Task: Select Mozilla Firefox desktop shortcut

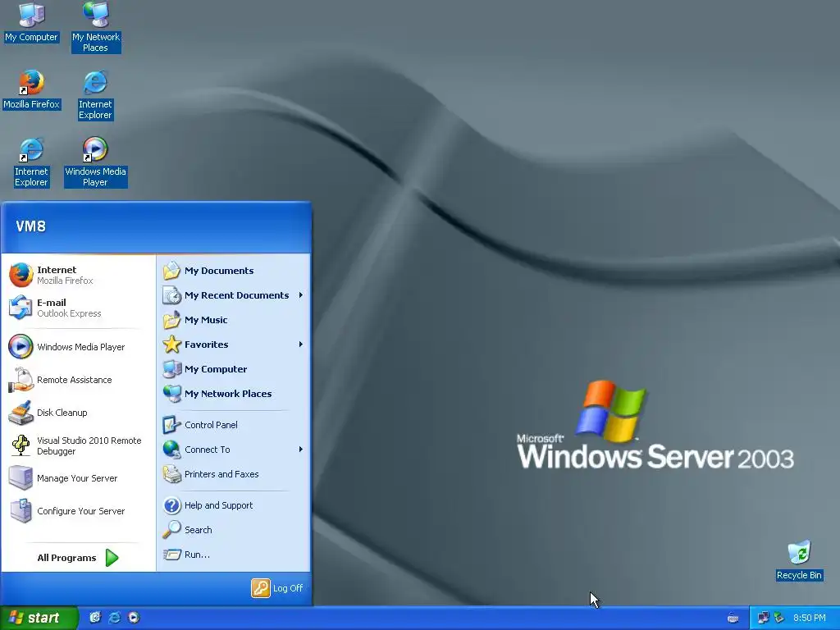Action: pos(32,89)
